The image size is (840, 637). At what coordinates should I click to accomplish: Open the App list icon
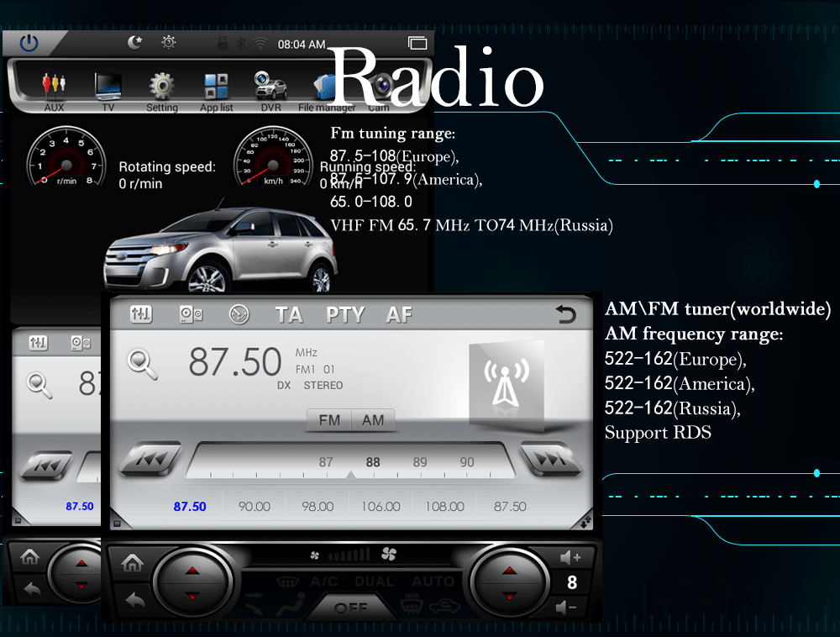216,90
